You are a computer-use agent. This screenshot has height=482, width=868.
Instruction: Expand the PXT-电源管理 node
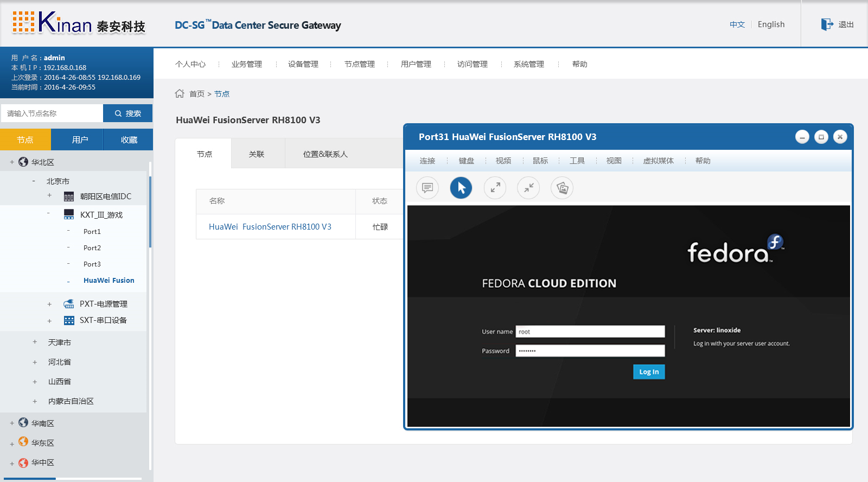coord(49,304)
